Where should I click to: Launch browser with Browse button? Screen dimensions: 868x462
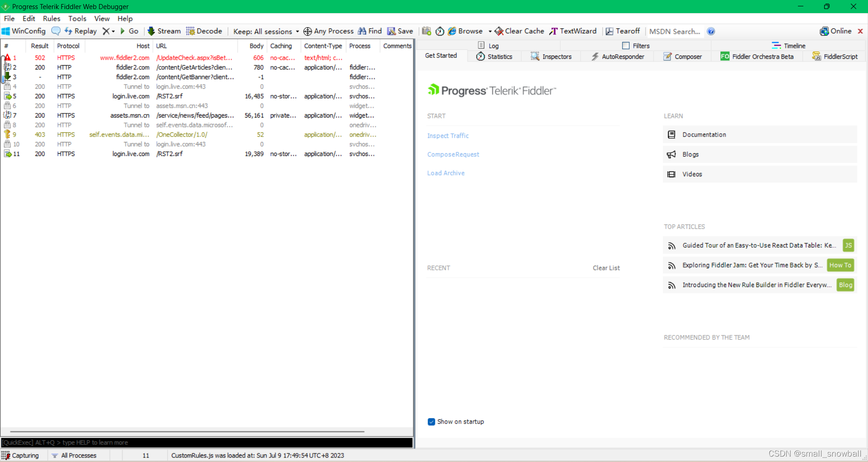tap(465, 31)
